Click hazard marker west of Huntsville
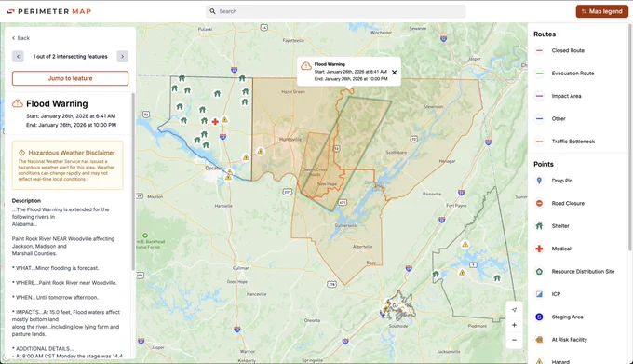The image size is (633, 364). pyautogui.click(x=261, y=152)
